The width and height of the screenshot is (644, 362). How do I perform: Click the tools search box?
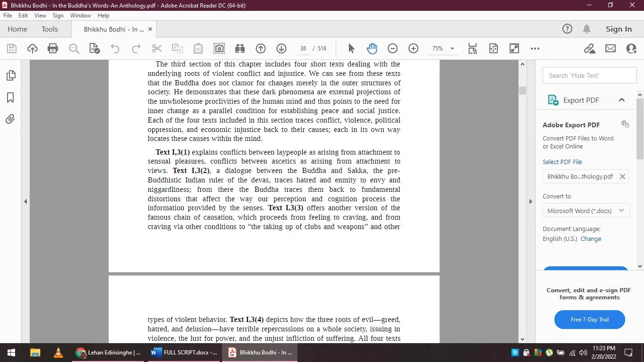point(590,75)
